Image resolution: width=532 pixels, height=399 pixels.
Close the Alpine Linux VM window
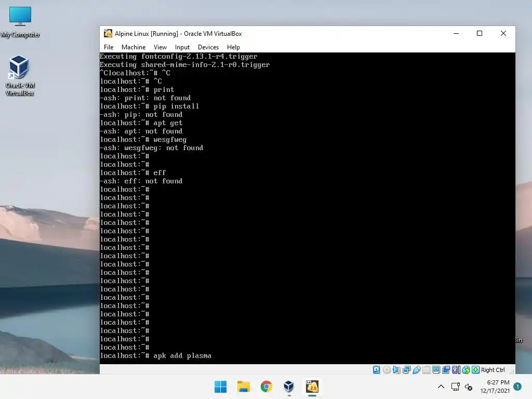click(503, 33)
